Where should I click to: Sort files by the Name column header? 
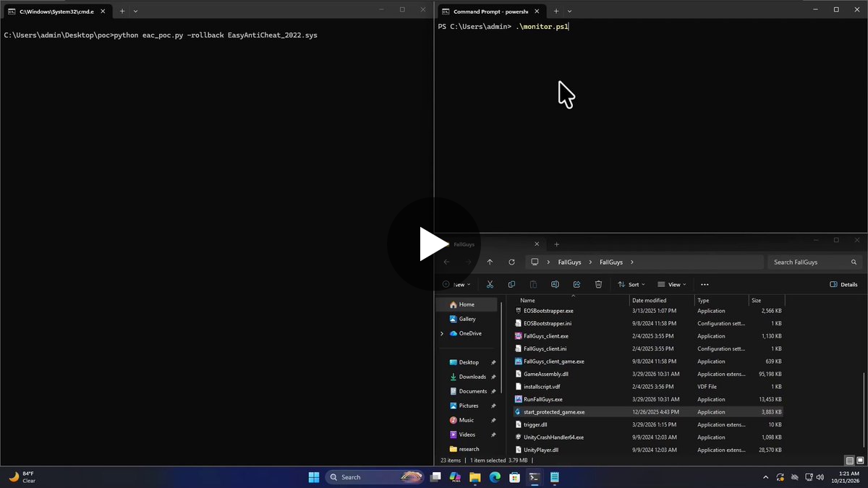(527, 300)
